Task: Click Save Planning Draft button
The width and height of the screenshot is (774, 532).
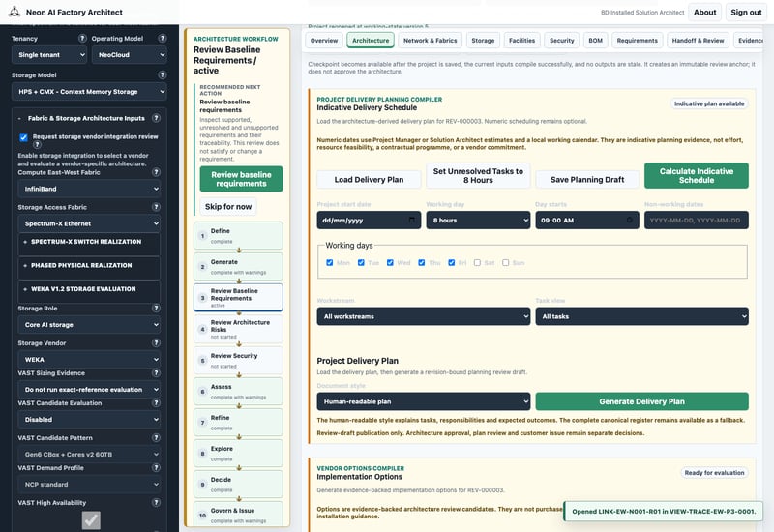Action: tap(587, 180)
